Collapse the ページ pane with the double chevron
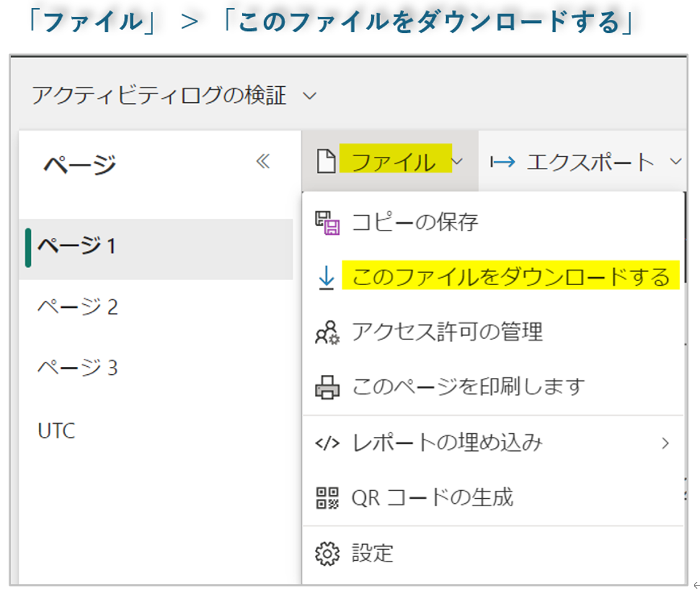This screenshot has height=593, width=700. (x=263, y=161)
